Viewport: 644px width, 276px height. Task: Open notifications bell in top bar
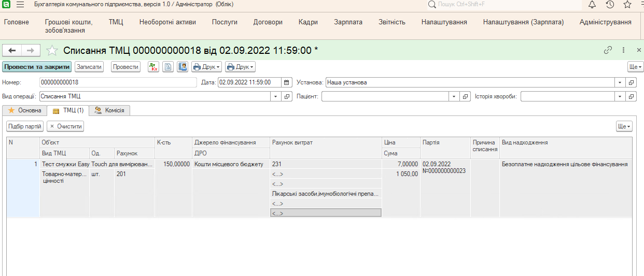click(592, 5)
